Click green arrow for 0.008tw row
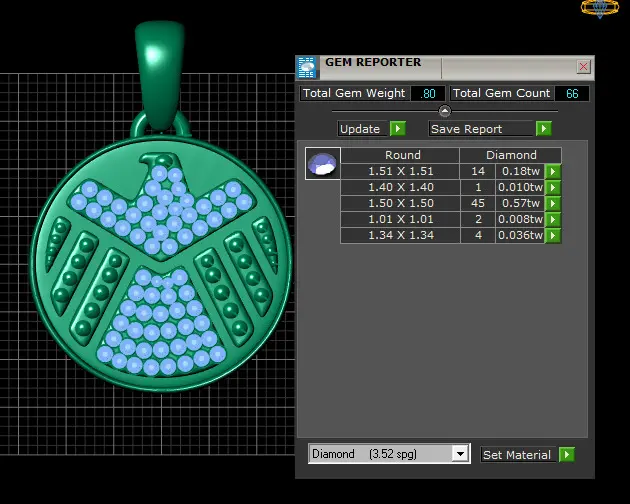 pyautogui.click(x=553, y=220)
